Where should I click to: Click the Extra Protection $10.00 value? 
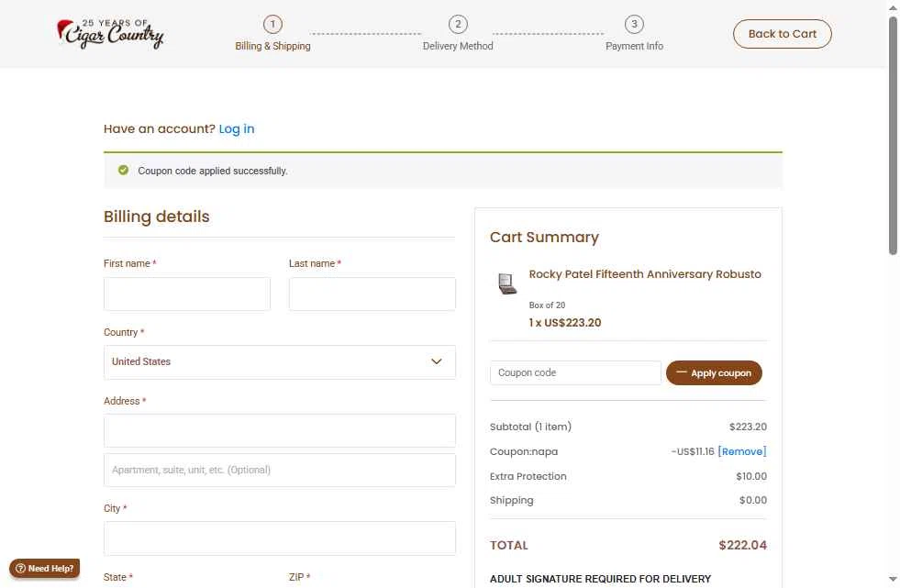(x=750, y=476)
